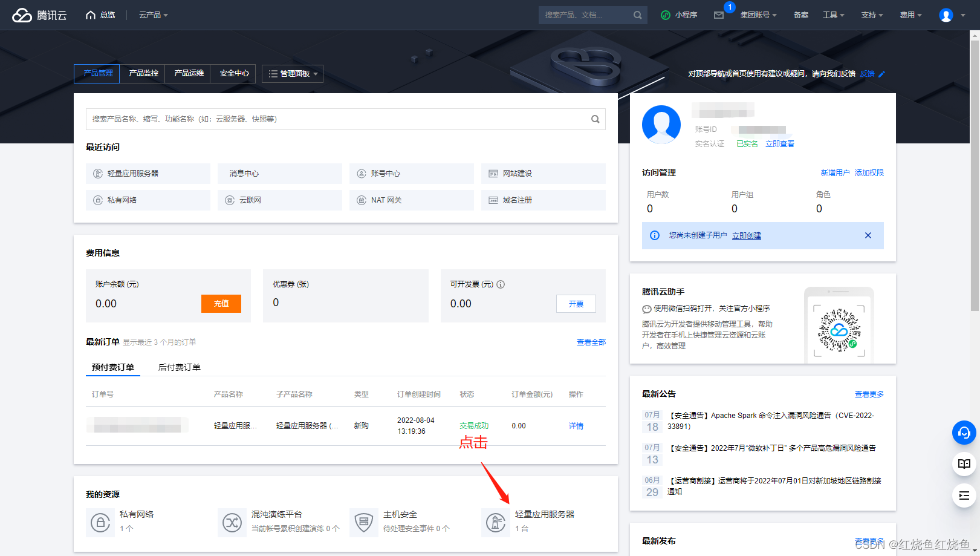This screenshot has width=980, height=556.
Task: Click the Tencent Cloud logo
Action: [39, 15]
